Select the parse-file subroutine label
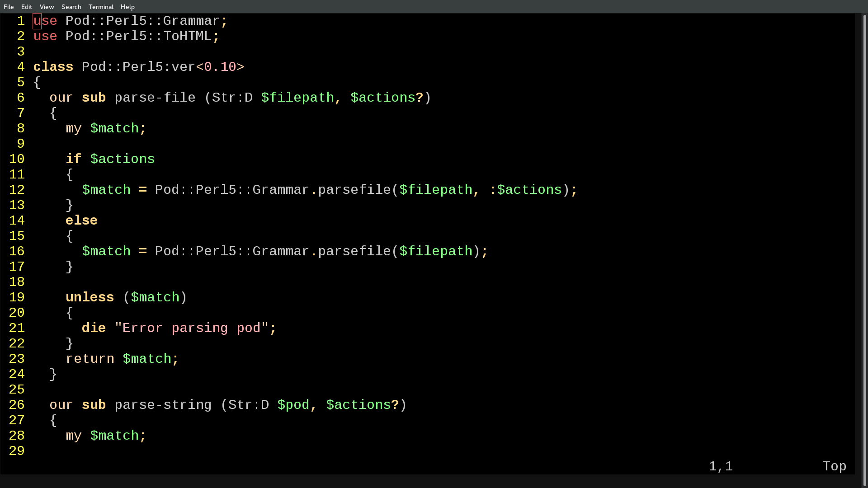This screenshot has height=488, width=868. [x=155, y=97]
